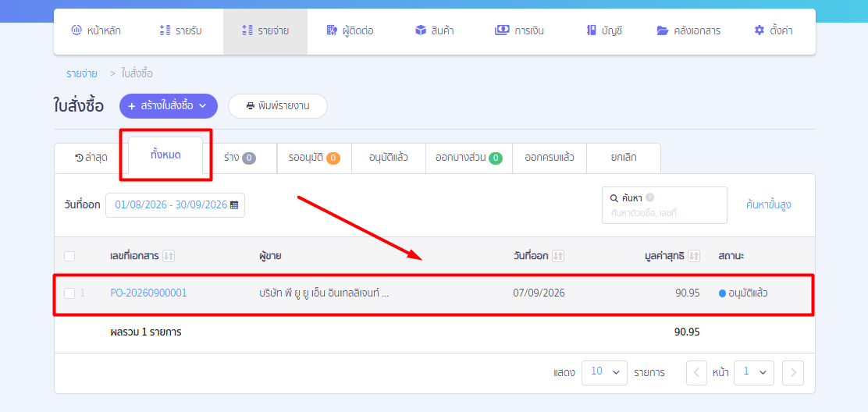Open the หน้า page number dropdown

coord(754,373)
